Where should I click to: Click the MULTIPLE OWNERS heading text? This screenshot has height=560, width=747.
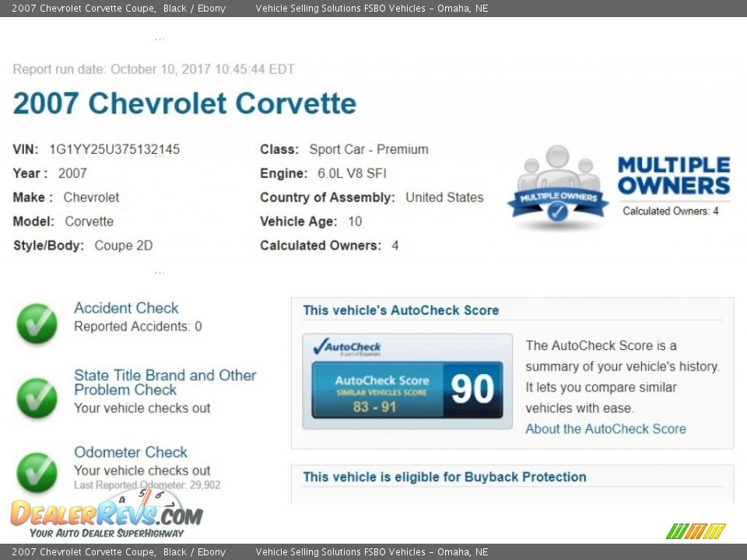674,175
